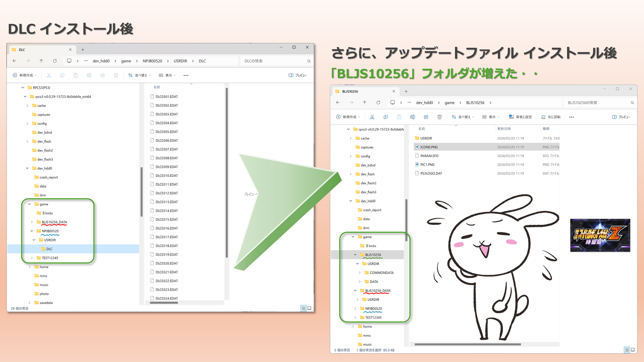Click the Share icon in the BLJS10256 window
The image size is (644, 362).
pos(426,117)
